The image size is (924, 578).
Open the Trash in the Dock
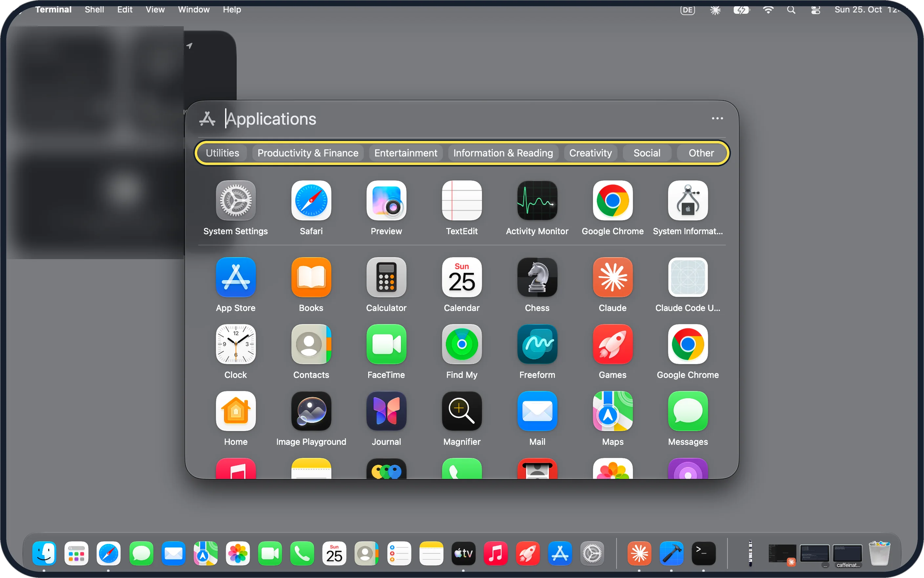879,553
